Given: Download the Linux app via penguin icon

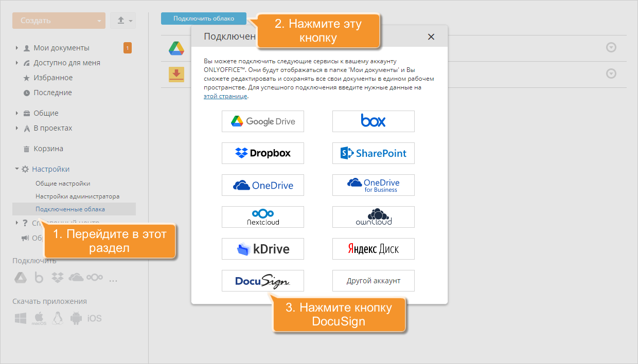Looking at the screenshot, I should pos(58,318).
